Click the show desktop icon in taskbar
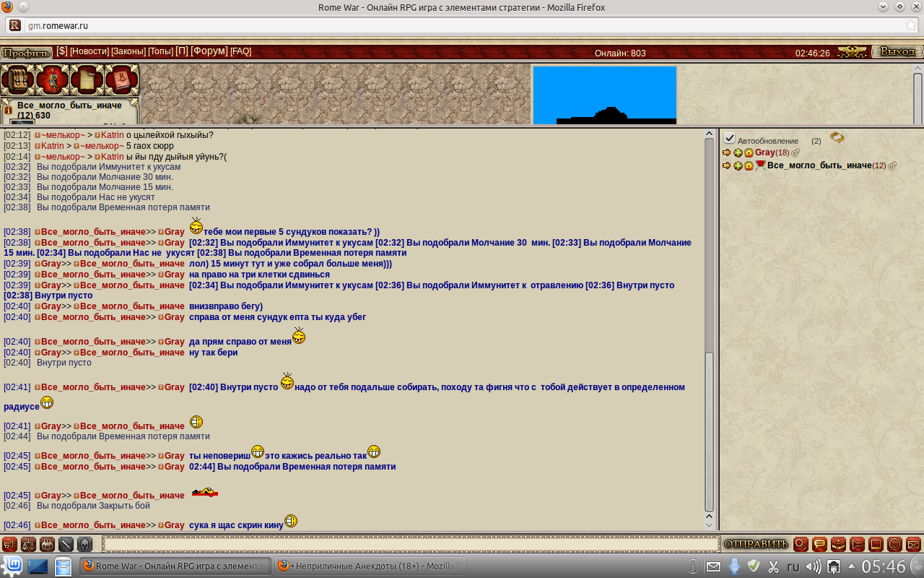Viewport: 924px width, 578px height. 38,566
